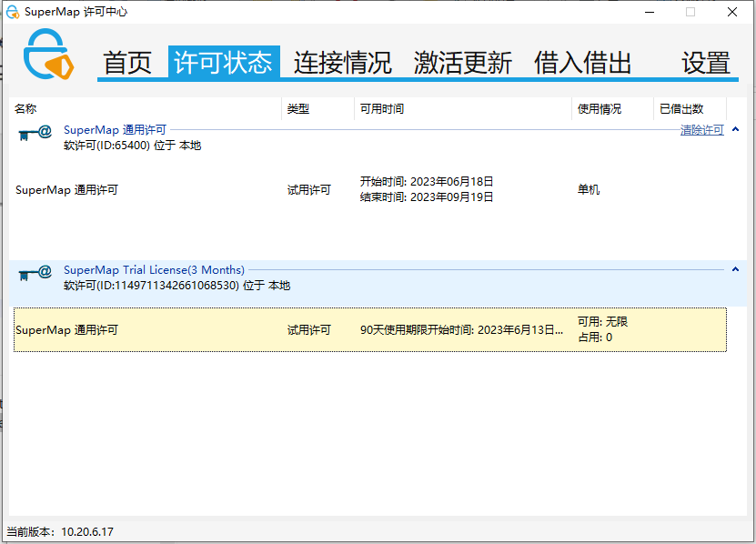Click the 可用: 无限 value
The height and width of the screenshot is (544, 756).
tap(602, 322)
